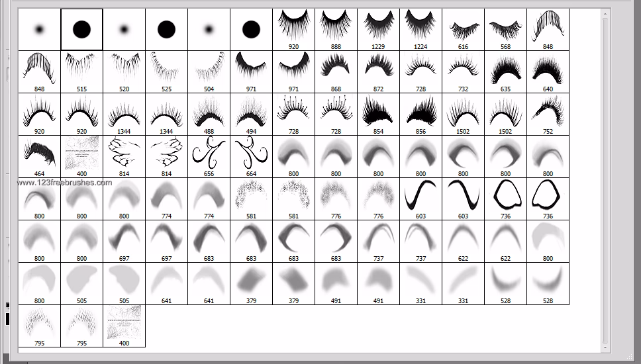Choose the 664 mirrored swirl brush
Image resolution: width=641 pixels, height=364 pixels.
coord(251,156)
